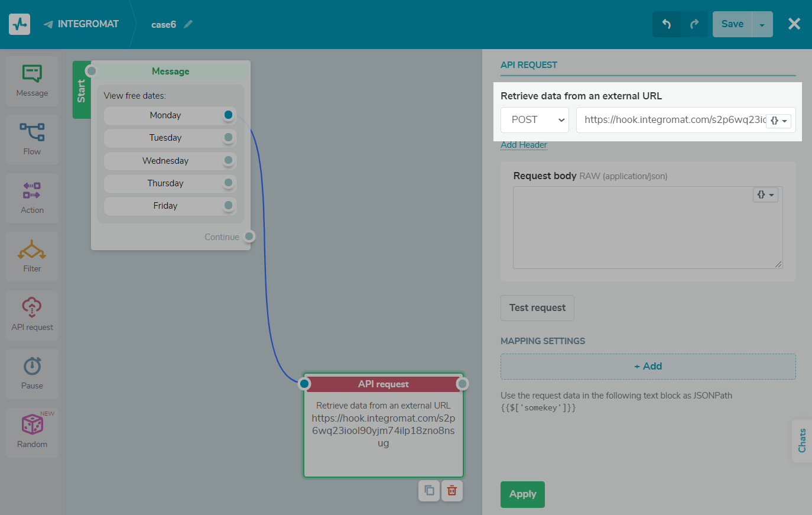812x515 pixels.
Task: Apply the API request settings
Action: (522, 494)
